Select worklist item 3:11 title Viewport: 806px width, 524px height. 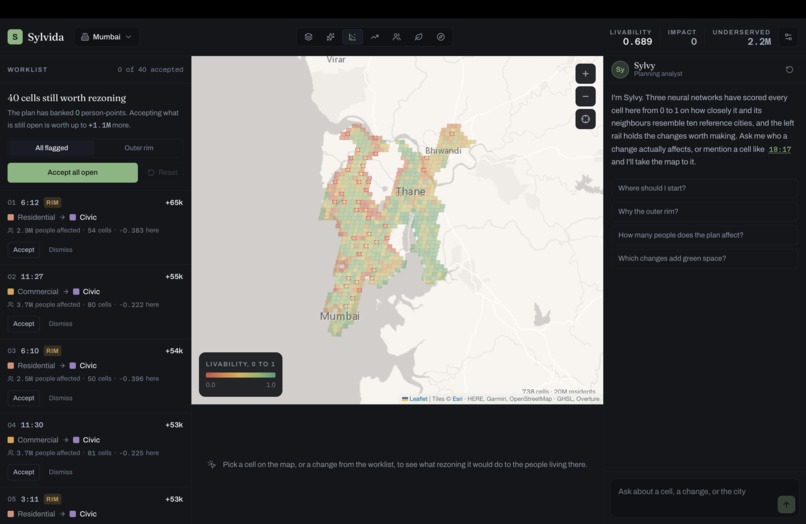coord(30,499)
